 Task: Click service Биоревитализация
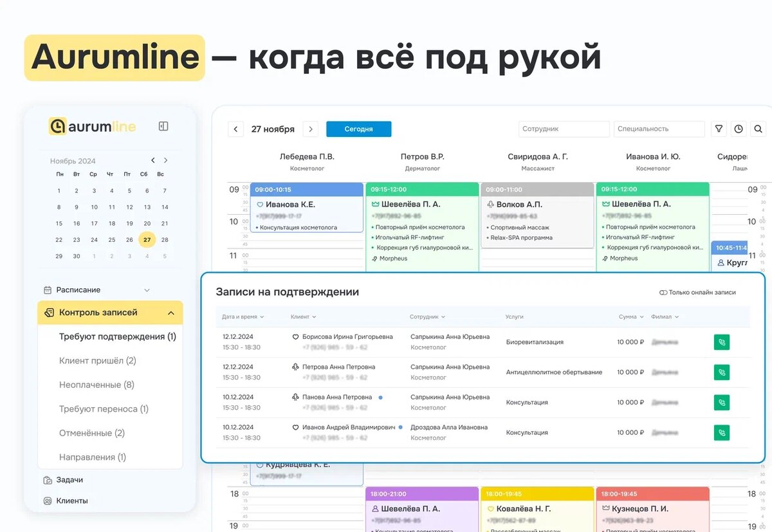535,342
